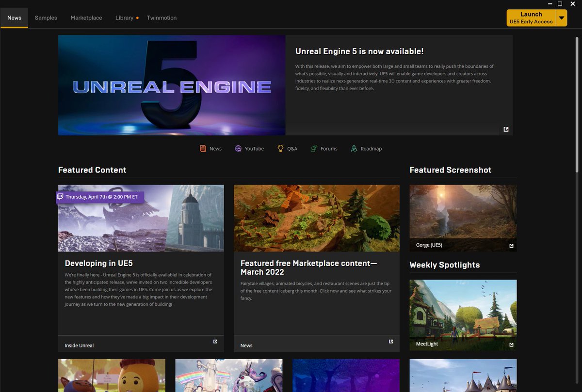
Task: Open the Gorge (UE5) external link icon
Action: point(511,246)
